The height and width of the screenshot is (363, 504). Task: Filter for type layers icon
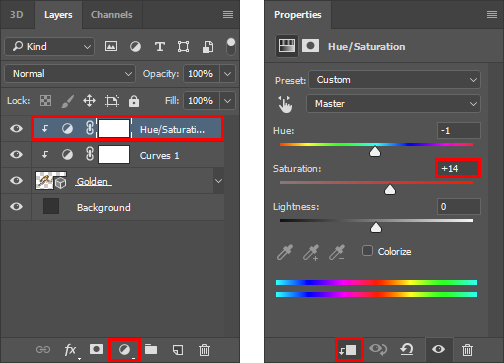click(x=160, y=46)
